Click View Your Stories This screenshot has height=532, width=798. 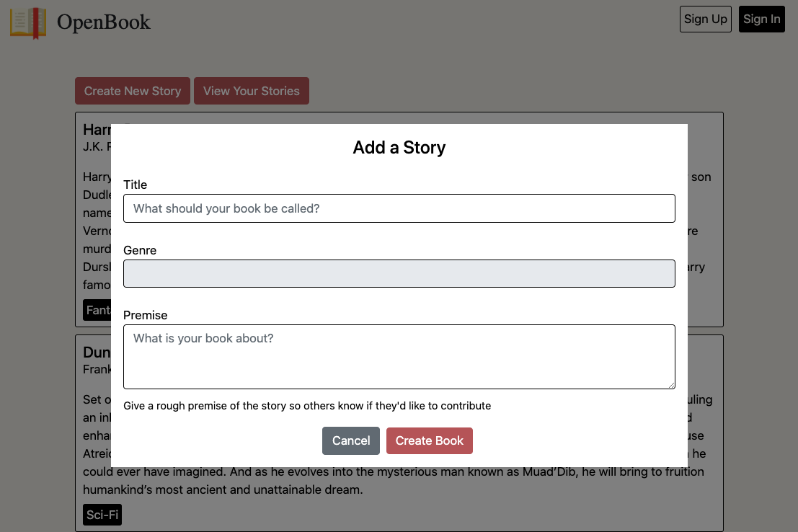click(251, 91)
